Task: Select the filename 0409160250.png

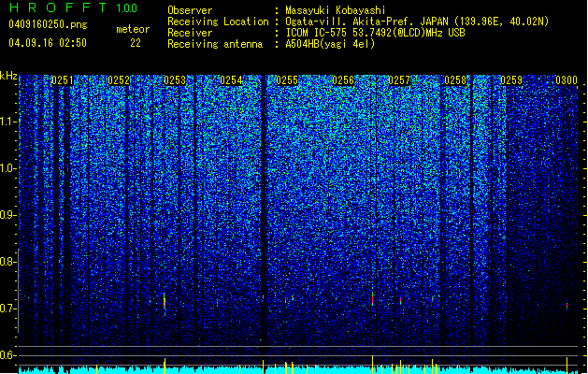Action: click(x=48, y=24)
